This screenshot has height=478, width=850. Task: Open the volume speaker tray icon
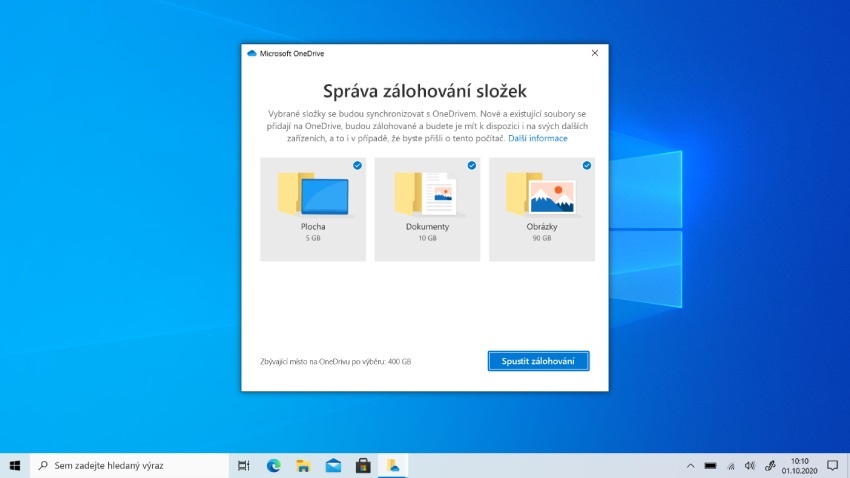click(x=750, y=466)
